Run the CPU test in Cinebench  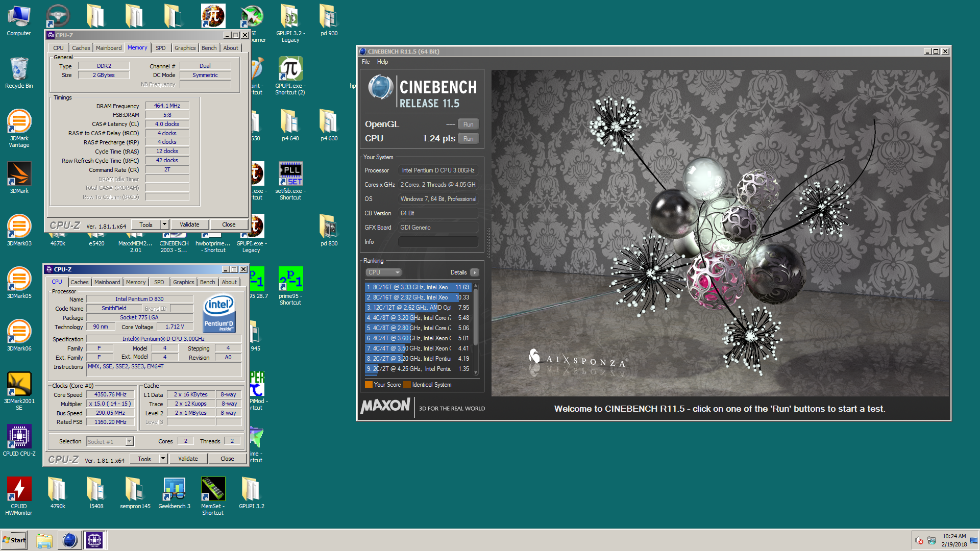(x=468, y=139)
